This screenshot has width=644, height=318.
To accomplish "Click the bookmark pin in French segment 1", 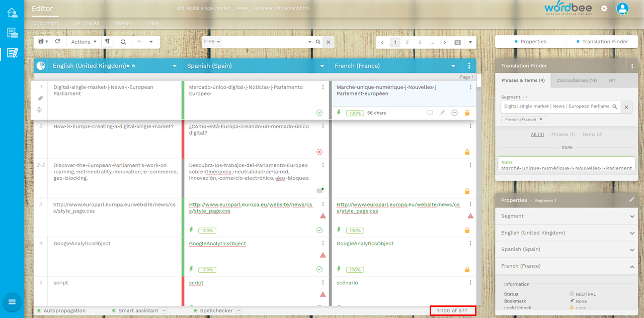I will [442, 113].
